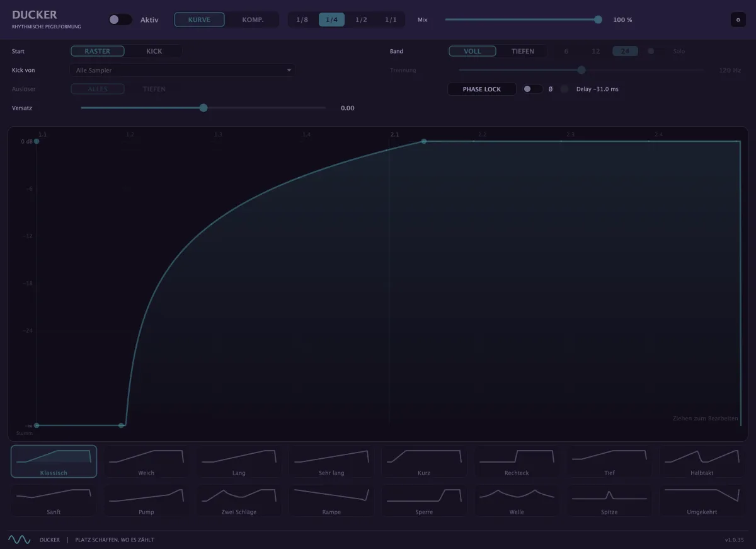Click the Trennung frequency slider handle
756x549 pixels.
click(x=581, y=70)
